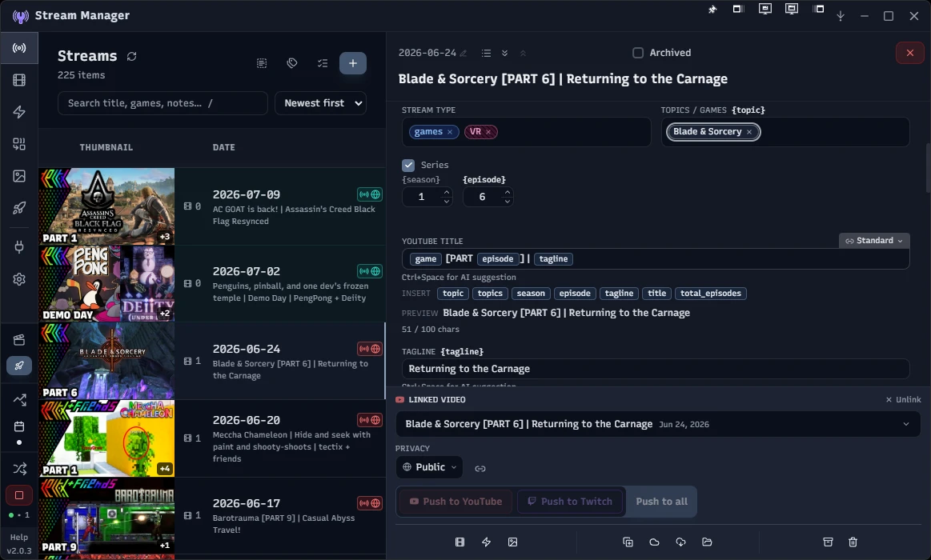Click the archive box icon in bottom toolbar

828,542
